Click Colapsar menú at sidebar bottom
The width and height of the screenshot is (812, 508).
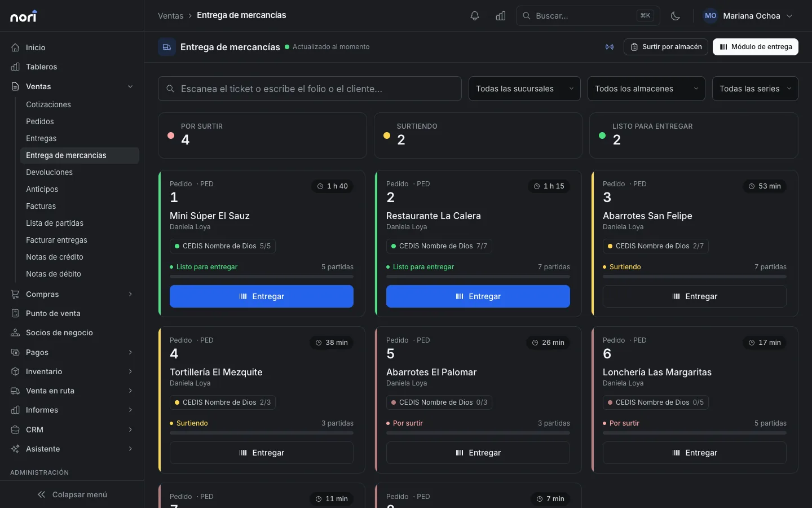pyautogui.click(x=72, y=494)
